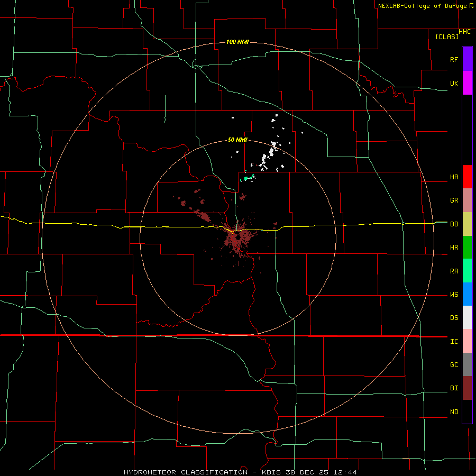Click the HR green legend swatch
476x476 pixels.
467,248
